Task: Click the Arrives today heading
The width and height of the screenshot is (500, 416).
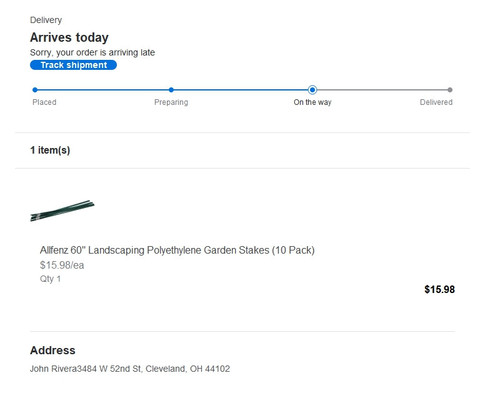Action: click(69, 37)
